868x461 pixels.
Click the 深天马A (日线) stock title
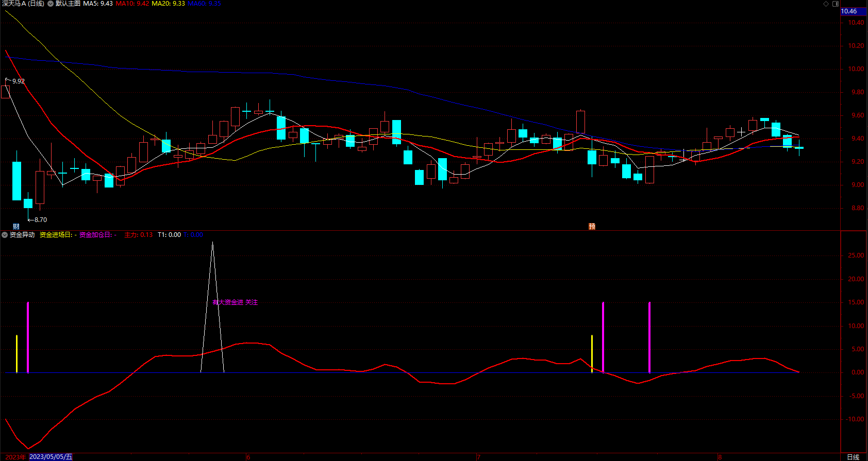click(23, 4)
